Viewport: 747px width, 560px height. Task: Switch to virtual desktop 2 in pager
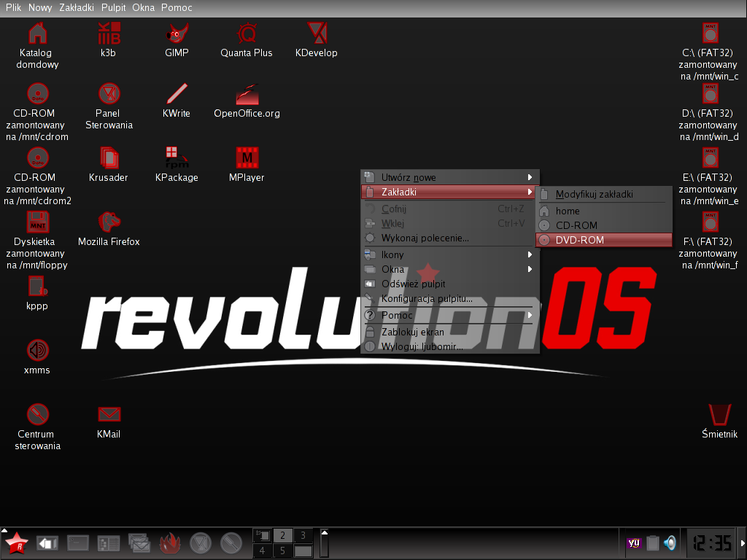(282, 535)
